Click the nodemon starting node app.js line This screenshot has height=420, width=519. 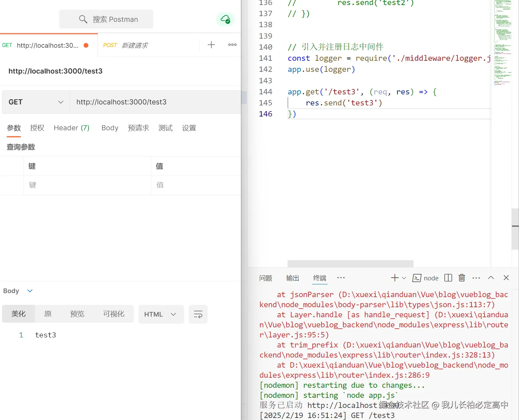(x=329, y=395)
